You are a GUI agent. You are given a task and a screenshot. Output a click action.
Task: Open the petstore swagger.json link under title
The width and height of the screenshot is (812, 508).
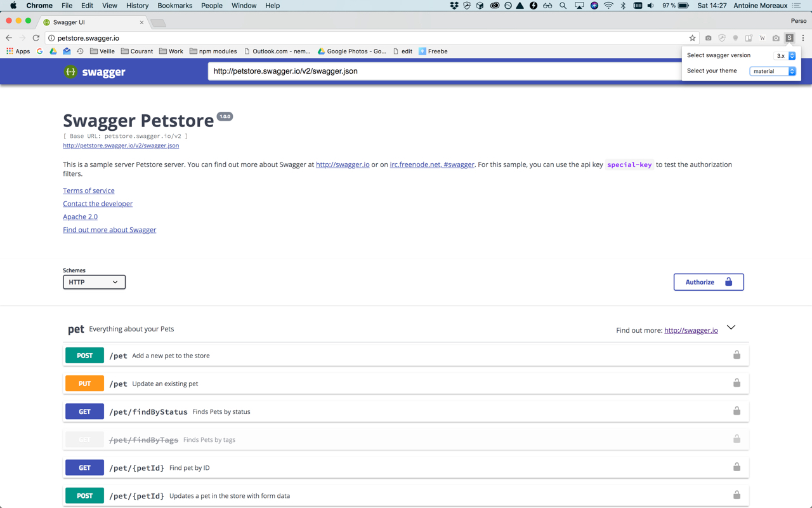tap(121, 145)
